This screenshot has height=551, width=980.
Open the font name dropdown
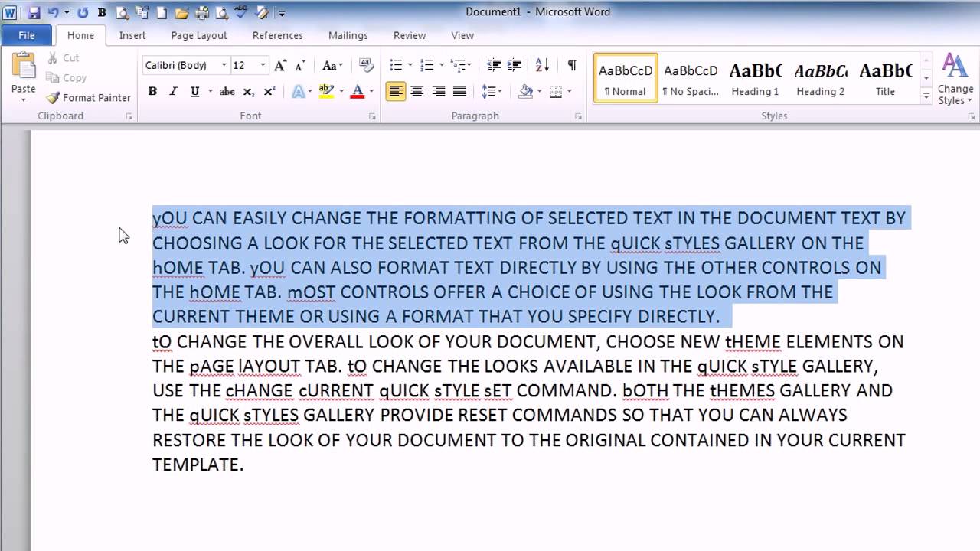coord(224,65)
